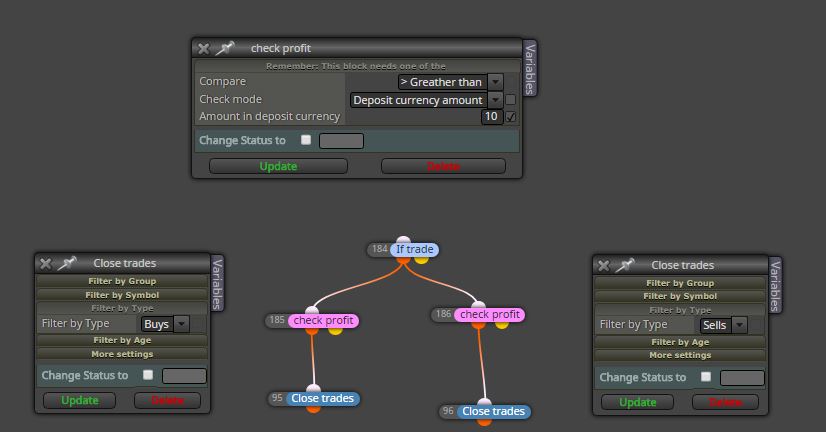Expand More settings in Buys panel
Screen dimensions: 826x432
(122, 354)
